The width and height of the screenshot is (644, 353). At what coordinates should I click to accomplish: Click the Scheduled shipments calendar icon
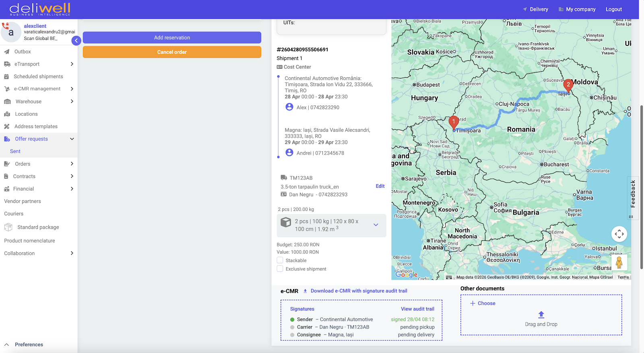point(6,76)
